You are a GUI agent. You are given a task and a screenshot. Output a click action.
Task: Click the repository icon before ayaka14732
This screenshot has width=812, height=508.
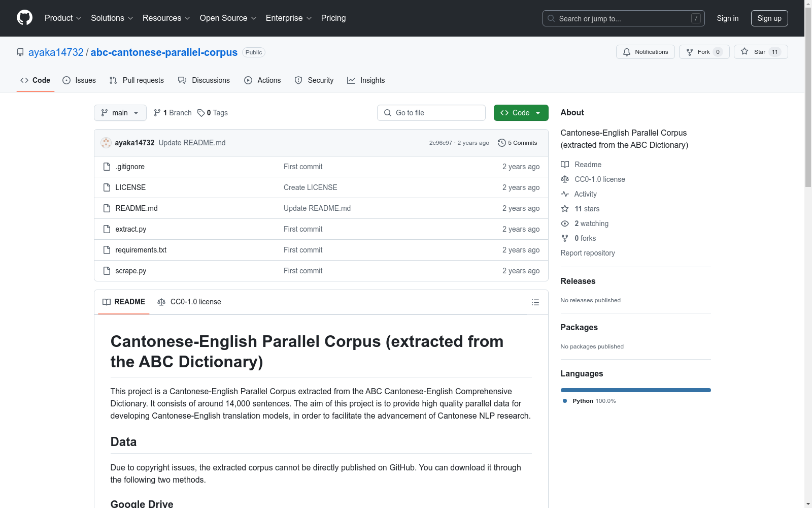[20, 52]
